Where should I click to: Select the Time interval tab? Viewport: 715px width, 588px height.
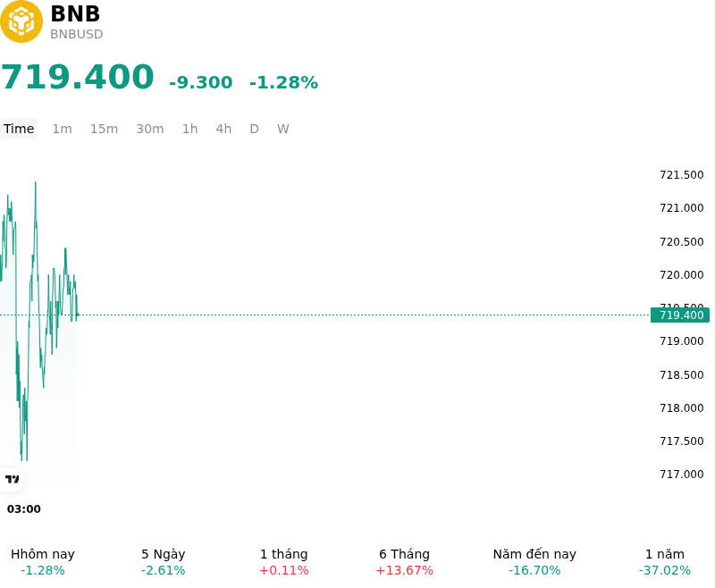coord(19,129)
